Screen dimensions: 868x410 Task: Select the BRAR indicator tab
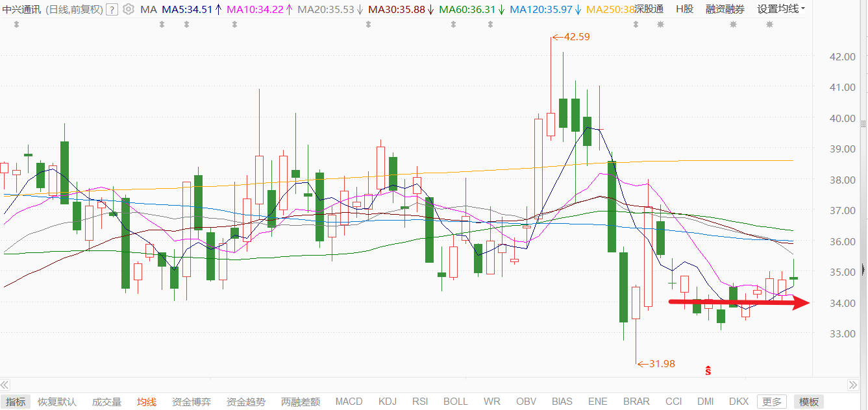click(637, 402)
